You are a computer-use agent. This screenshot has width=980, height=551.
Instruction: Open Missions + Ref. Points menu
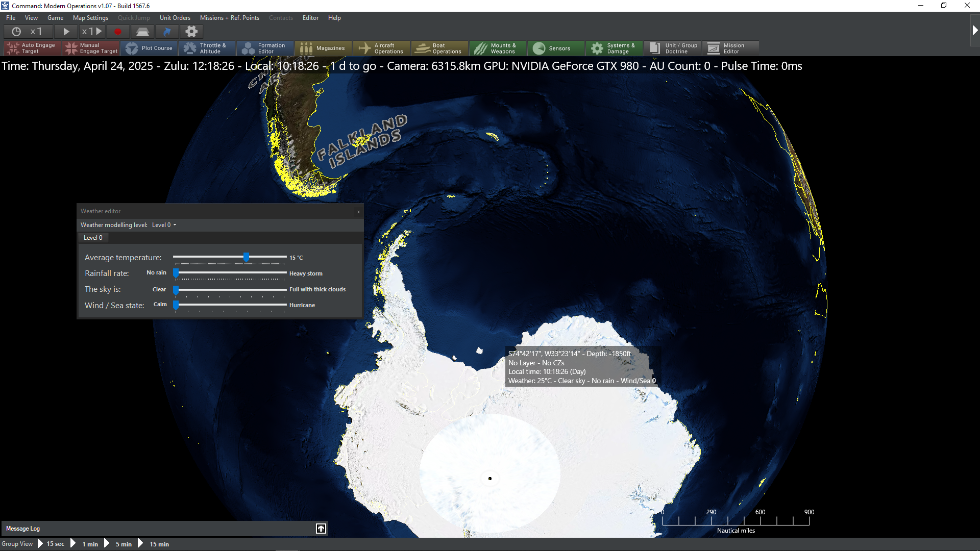tap(230, 18)
